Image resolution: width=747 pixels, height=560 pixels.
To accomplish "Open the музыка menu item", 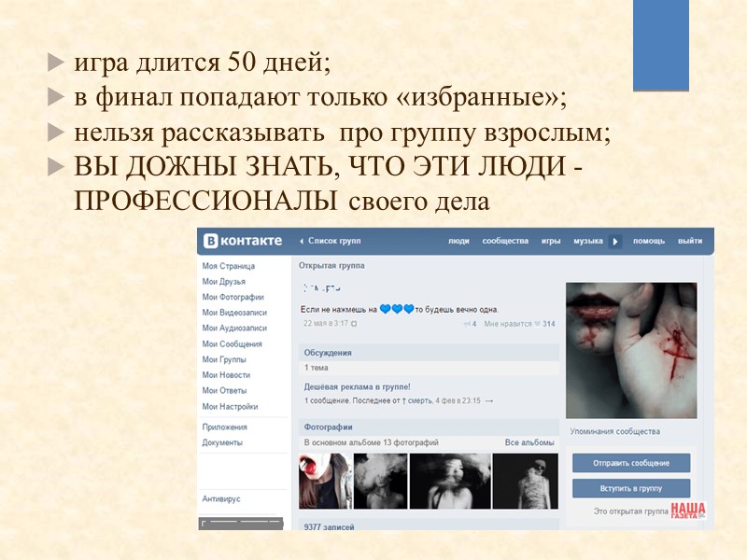I will [x=588, y=241].
